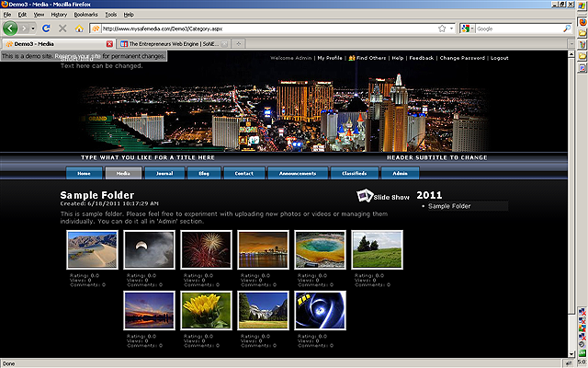The width and height of the screenshot is (588, 368).
Task: Click the Stop loading icon
Action: [62, 29]
